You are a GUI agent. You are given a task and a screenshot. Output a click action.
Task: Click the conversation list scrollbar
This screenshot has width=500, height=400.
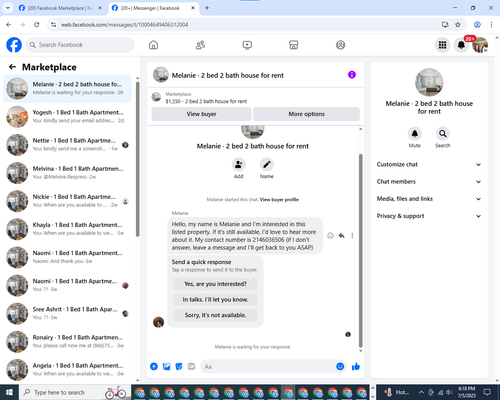[138, 159]
